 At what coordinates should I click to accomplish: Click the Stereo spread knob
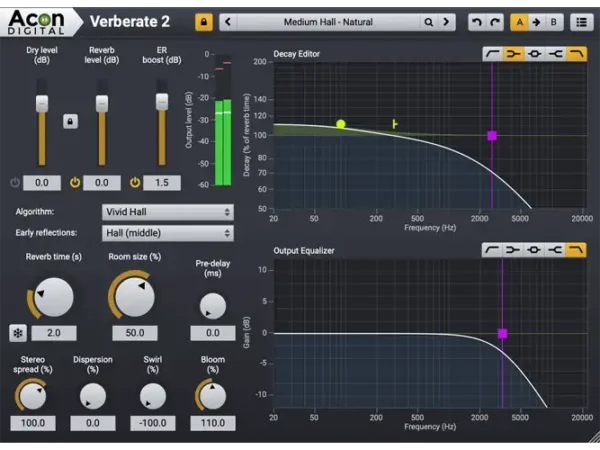33,396
